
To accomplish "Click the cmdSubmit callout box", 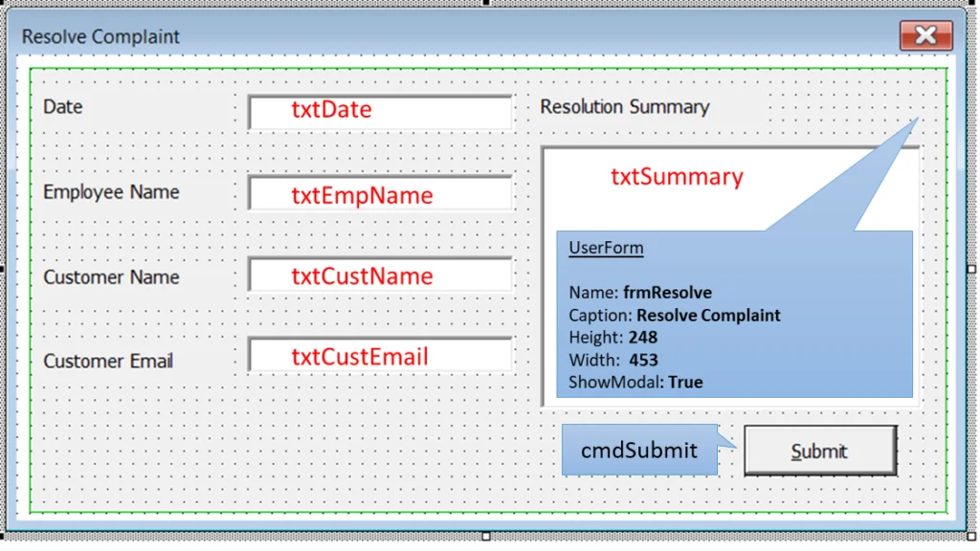I will tap(638, 450).
